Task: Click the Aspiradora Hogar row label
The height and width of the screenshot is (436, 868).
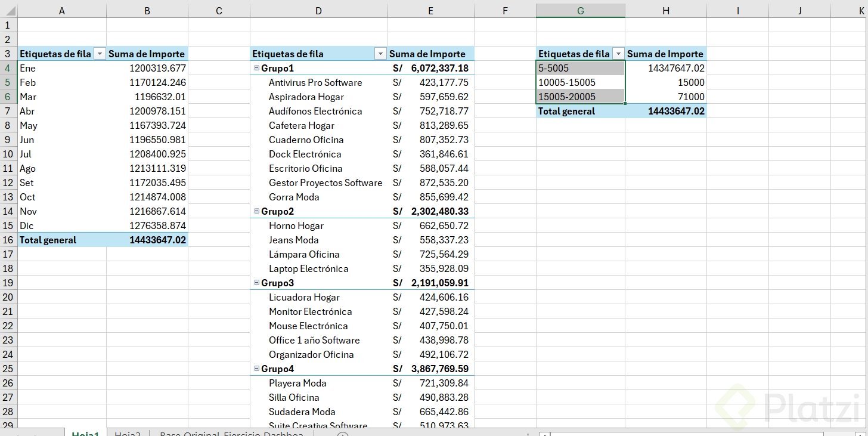Action: coord(306,97)
